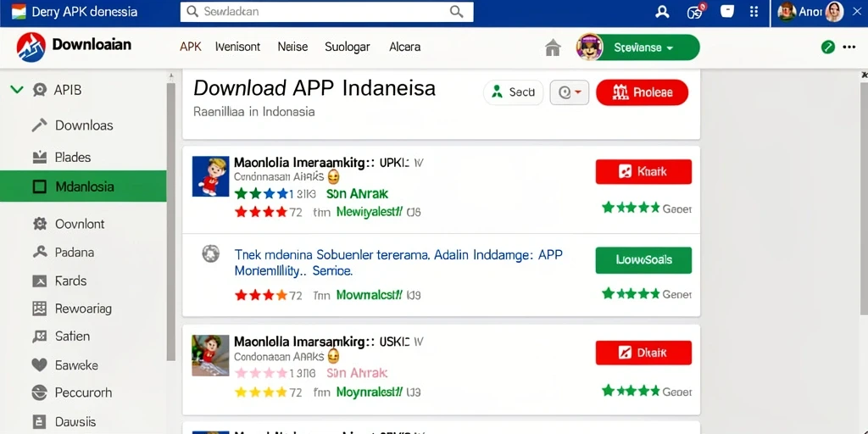868x434 pixels.
Task: Select Mdanlosia in the sidebar
Action: point(83,186)
